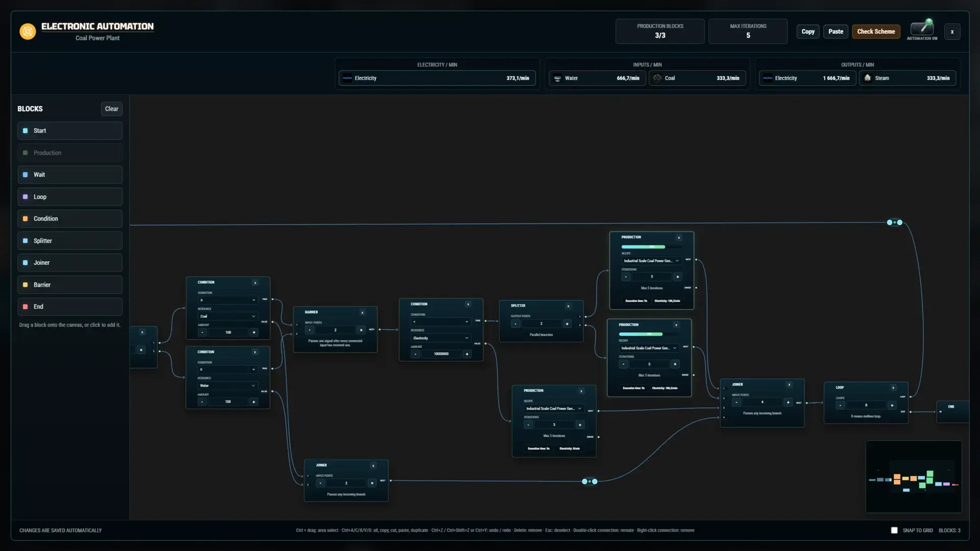Add an End block from the palette
The image size is (980, 551).
[70, 307]
